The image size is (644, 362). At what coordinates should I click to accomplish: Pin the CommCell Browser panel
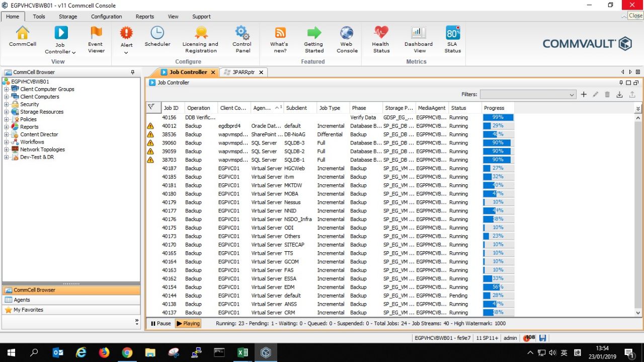coord(133,72)
